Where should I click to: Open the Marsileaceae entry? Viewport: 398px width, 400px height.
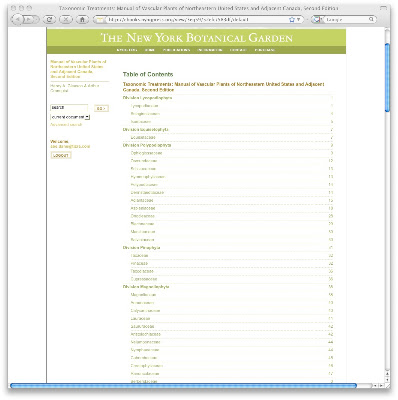tap(143, 232)
